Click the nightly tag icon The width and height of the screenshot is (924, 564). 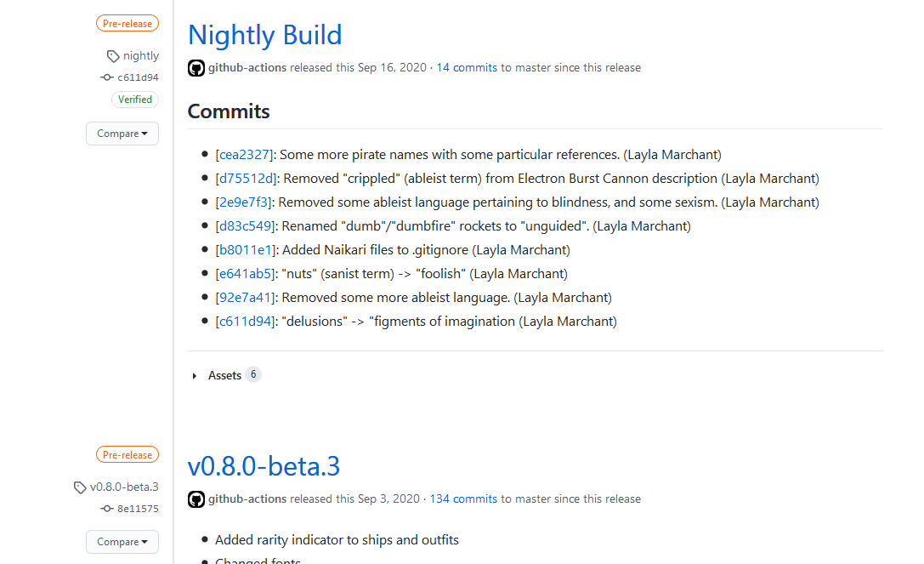[113, 56]
